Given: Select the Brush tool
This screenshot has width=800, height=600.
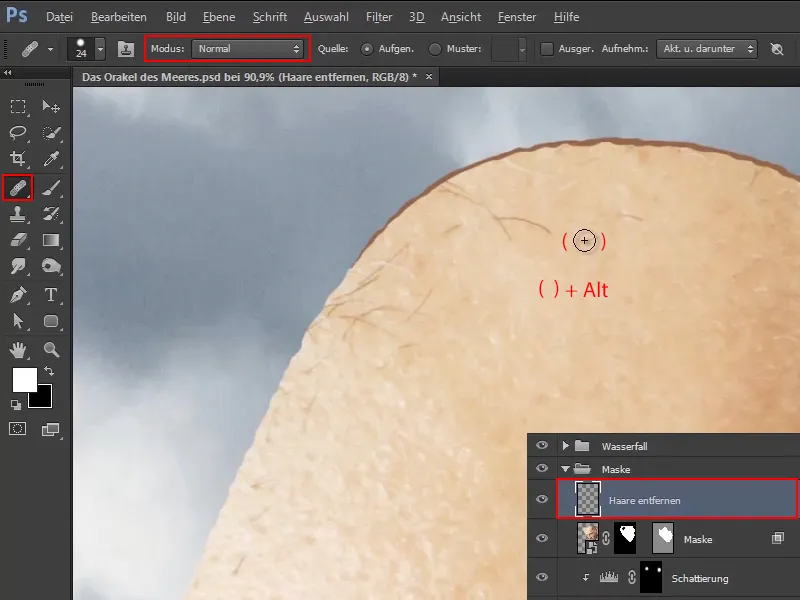Looking at the screenshot, I should tap(51, 188).
